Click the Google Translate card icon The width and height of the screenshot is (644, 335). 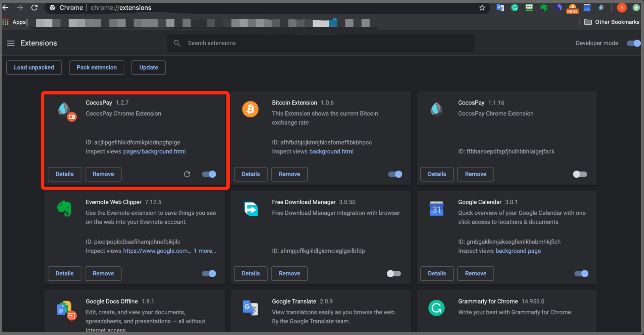click(250, 308)
